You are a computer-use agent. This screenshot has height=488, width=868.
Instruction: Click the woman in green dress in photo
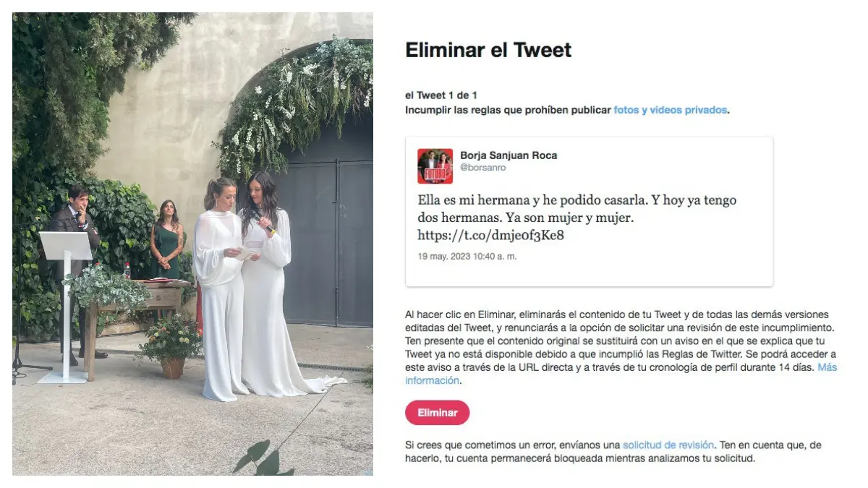tap(167, 241)
